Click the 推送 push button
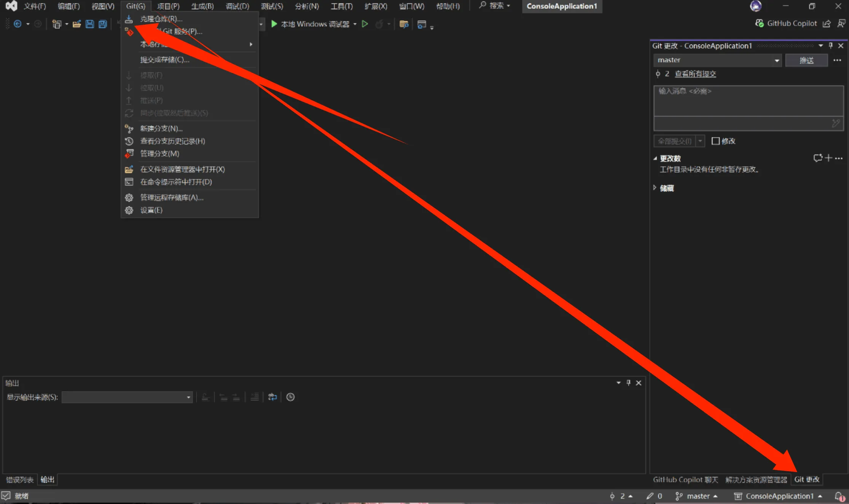Screen dimensions: 849x504 806,60
